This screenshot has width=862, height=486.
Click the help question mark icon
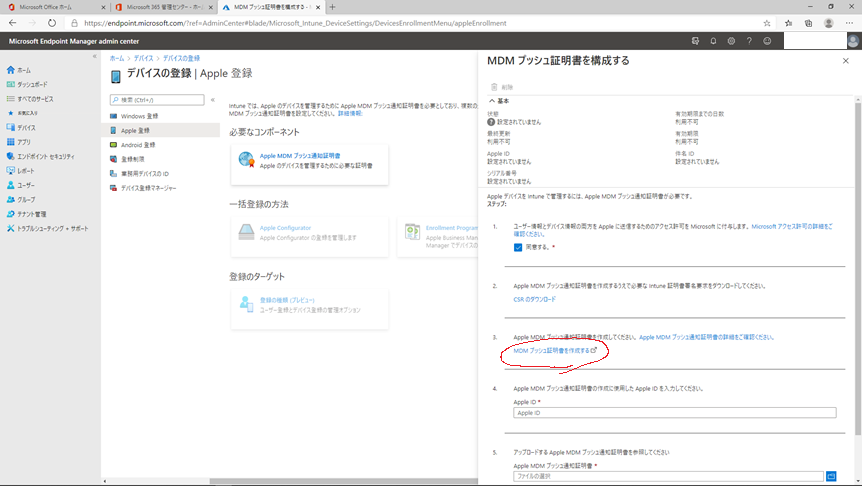(x=749, y=41)
